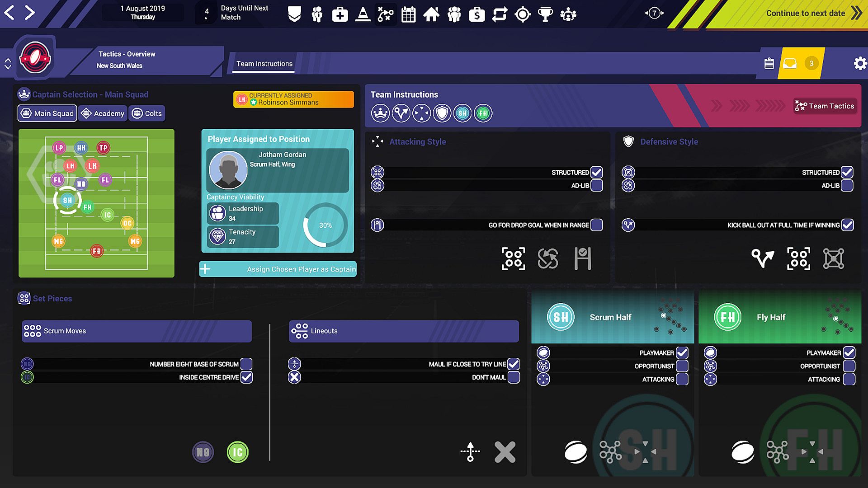Open the finances dollar bag icon
This screenshot has height=488, width=868.
(476, 14)
